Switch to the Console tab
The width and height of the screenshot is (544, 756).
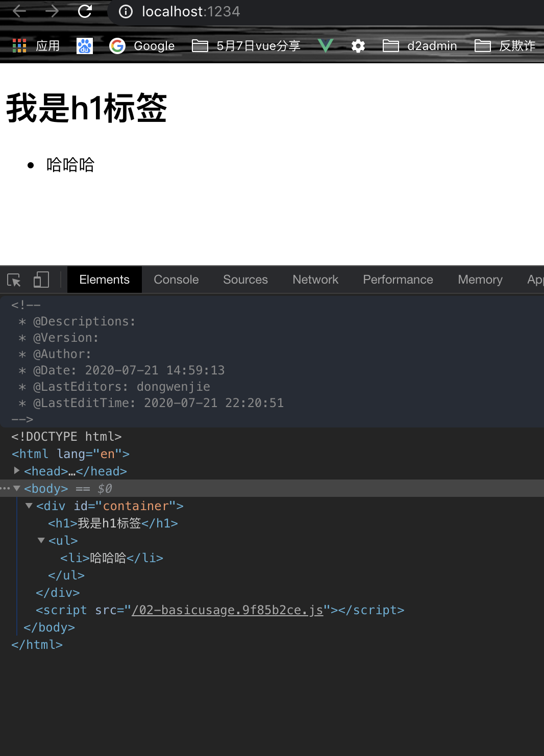[176, 280]
